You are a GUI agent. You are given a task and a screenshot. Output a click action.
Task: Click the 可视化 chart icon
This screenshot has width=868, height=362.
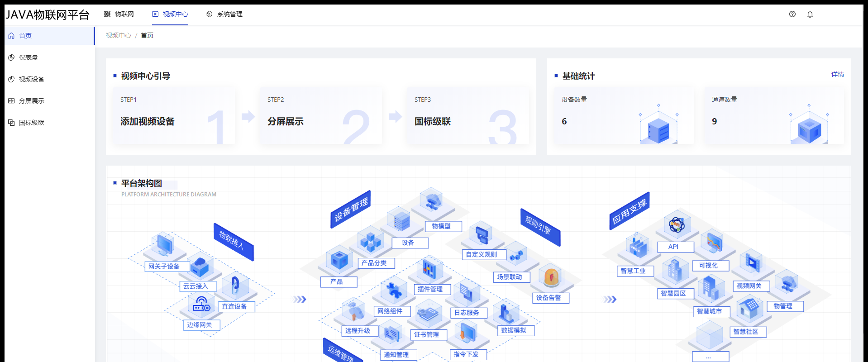point(713,243)
